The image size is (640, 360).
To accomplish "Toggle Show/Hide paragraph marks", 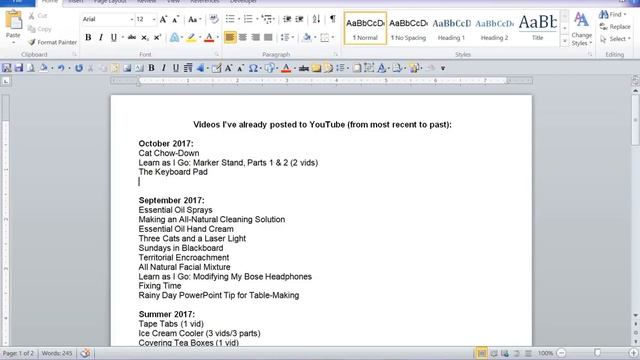I will 333,19.
